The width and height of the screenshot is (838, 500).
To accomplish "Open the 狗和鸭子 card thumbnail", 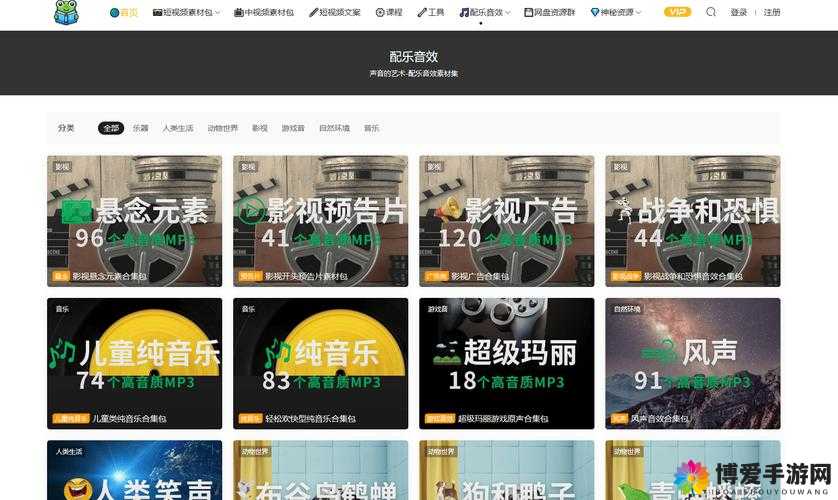I will pyautogui.click(x=507, y=470).
